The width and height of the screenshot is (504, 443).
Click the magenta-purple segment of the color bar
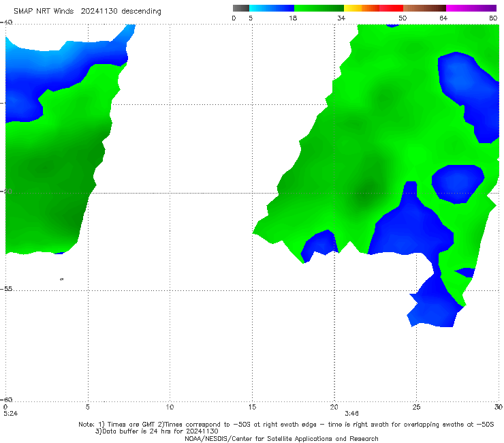coord(471,8)
